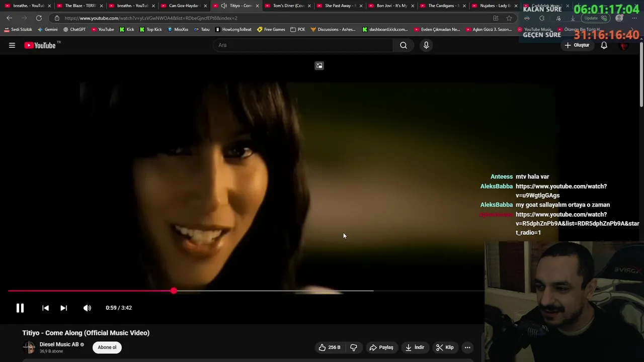Open Free Games bookmark

[271, 30]
